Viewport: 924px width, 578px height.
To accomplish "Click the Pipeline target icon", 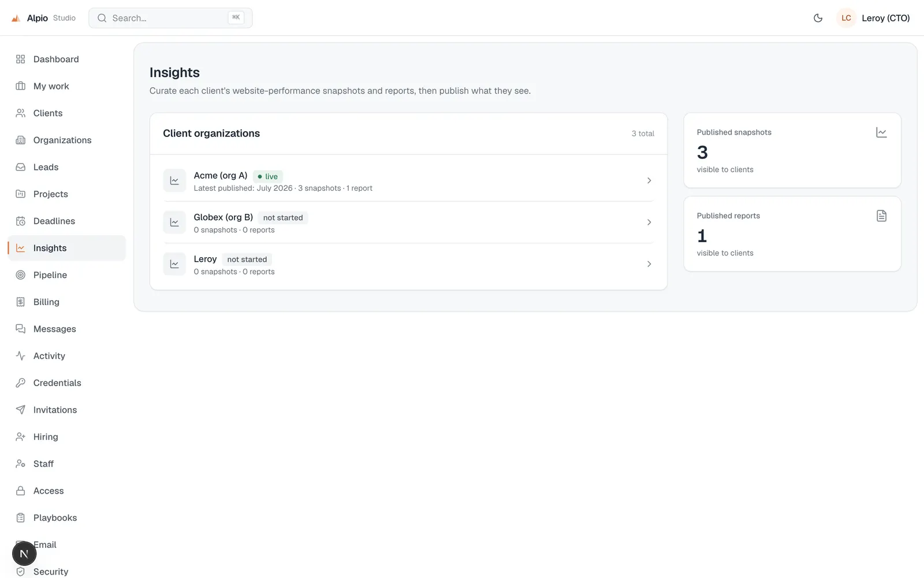I will click(21, 275).
